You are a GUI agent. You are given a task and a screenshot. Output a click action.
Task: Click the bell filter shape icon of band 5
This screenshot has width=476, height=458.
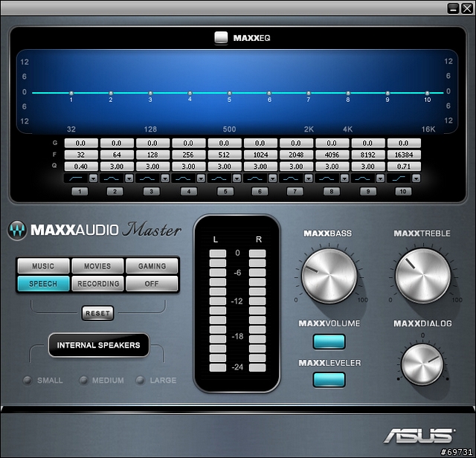(219, 178)
